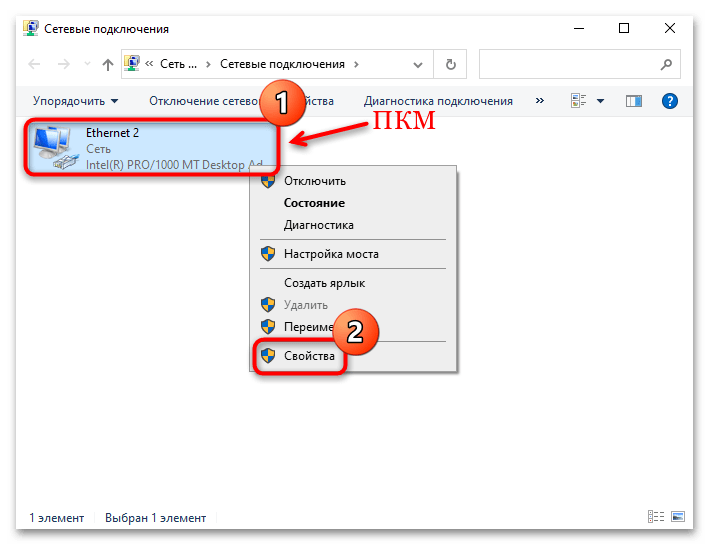Click the window title bar network icon
Screen dimensions: 709x545
31,28
